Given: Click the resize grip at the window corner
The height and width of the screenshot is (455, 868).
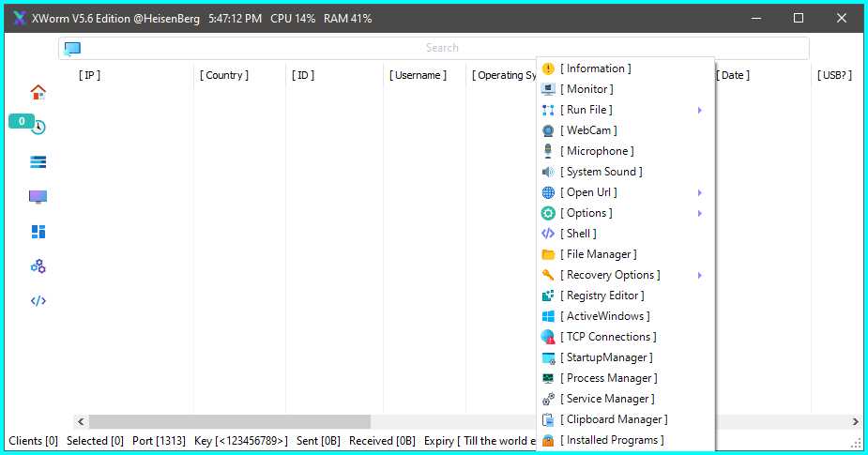Looking at the screenshot, I should point(856,443).
